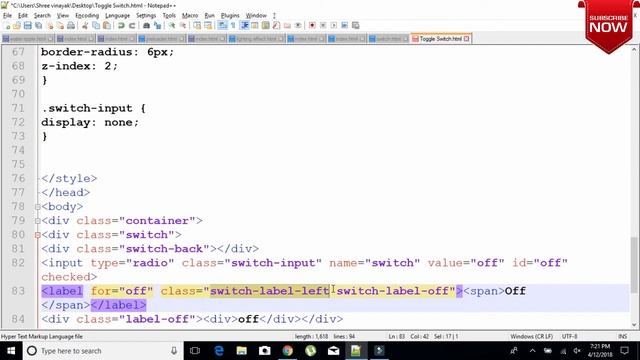This screenshot has width=640, height=360.
Task: Toggle synchronize vertical scrolling
Action: tap(197, 25)
